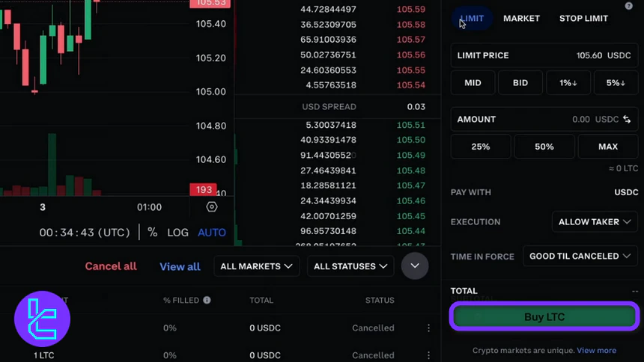Screen dimensions: 644x362
Task: Click the red 193 volume label
Action: point(203,190)
